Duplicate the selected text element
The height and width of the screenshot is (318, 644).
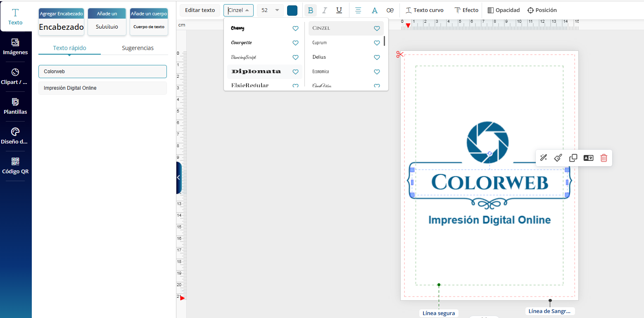pyautogui.click(x=573, y=158)
